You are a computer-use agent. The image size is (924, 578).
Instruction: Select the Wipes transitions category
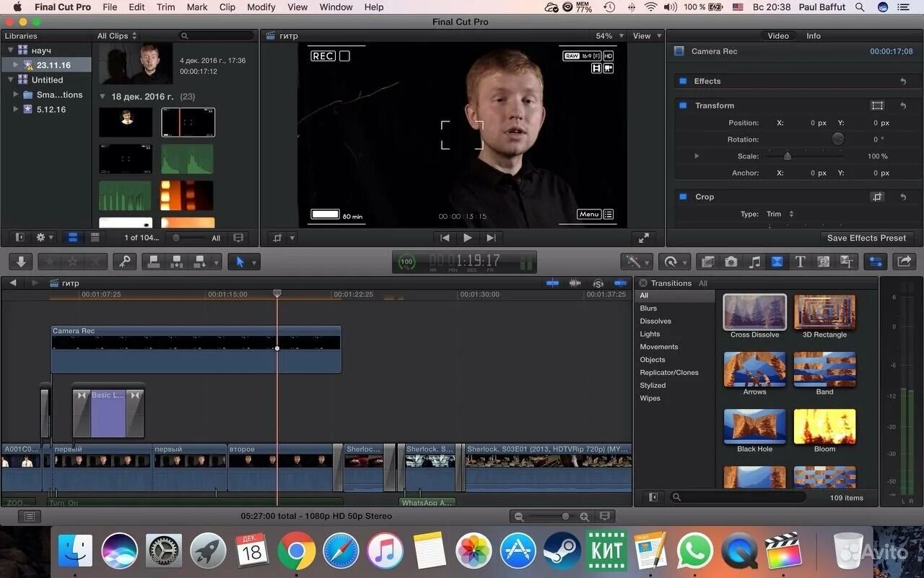[x=650, y=398]
